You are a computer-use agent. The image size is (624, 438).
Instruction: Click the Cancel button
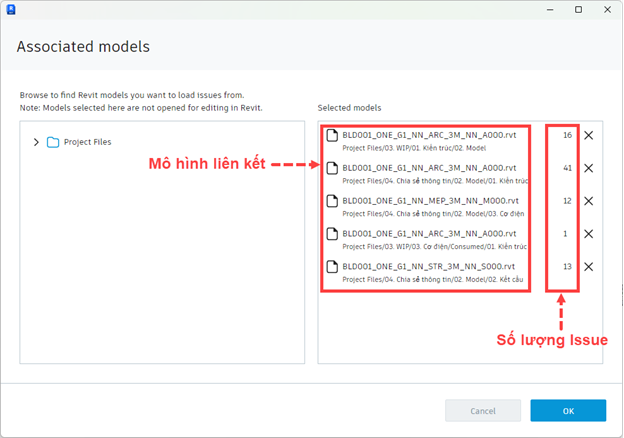coord(483,411)
